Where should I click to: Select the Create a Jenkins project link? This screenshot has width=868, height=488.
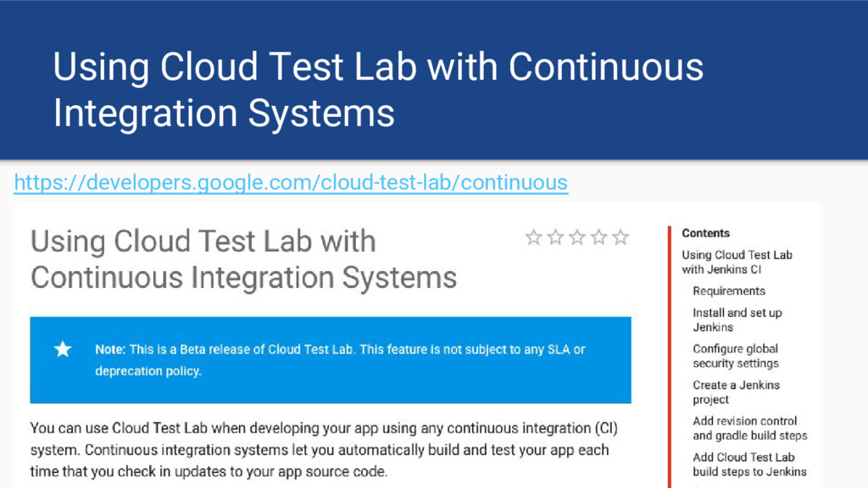[736, 391]
